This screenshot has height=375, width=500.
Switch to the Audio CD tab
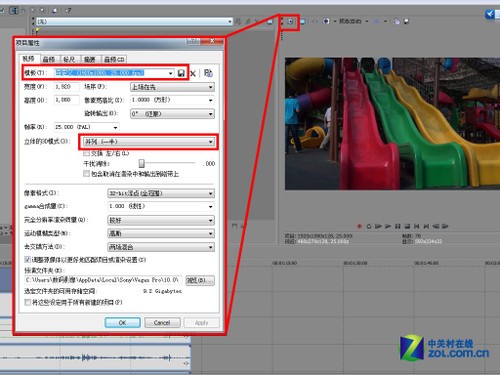point(114,59)
